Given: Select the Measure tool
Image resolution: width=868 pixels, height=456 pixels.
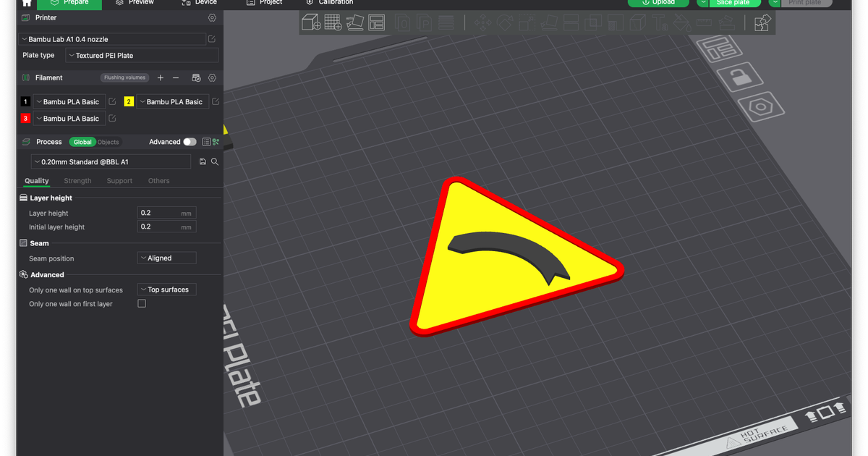Looking at the screenshot, I should [702, 22].
